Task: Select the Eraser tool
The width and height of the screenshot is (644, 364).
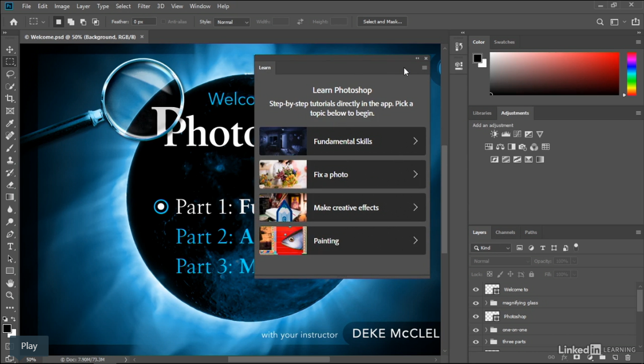Action: click(x=10, y=185)
